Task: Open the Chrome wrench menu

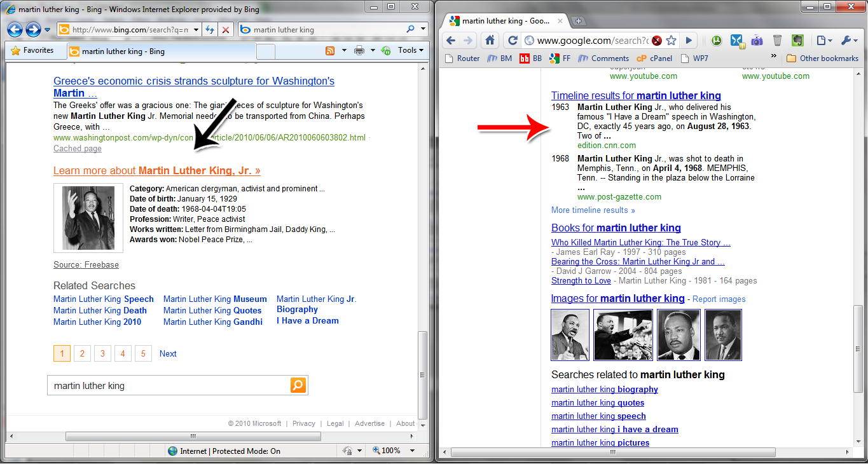Action: (849, 41)
